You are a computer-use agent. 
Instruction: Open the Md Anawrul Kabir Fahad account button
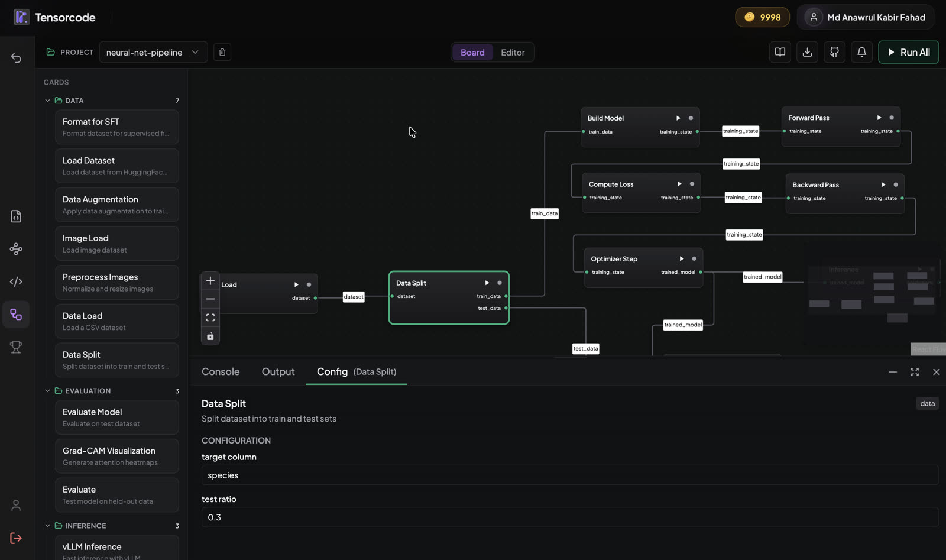coord(866,17)
